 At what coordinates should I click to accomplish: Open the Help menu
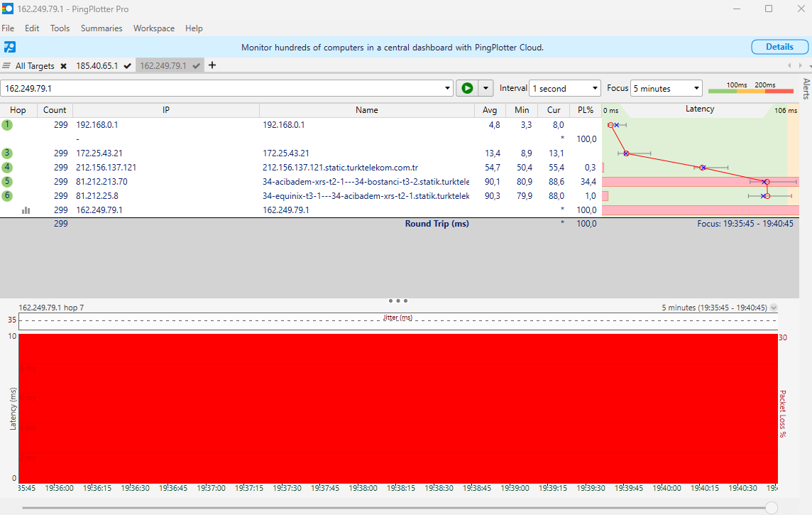pos(194,28)
